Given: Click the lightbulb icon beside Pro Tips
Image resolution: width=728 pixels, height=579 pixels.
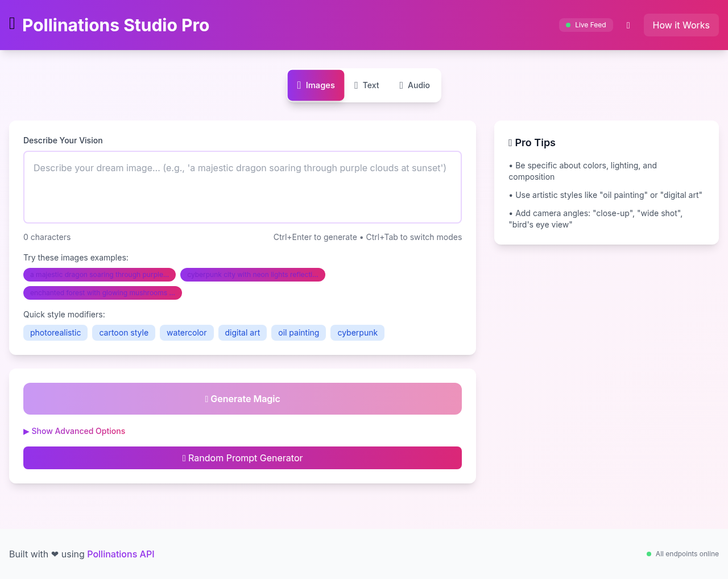Looking at the screenshot, I should pyautogui.click(x=510, y=143).
